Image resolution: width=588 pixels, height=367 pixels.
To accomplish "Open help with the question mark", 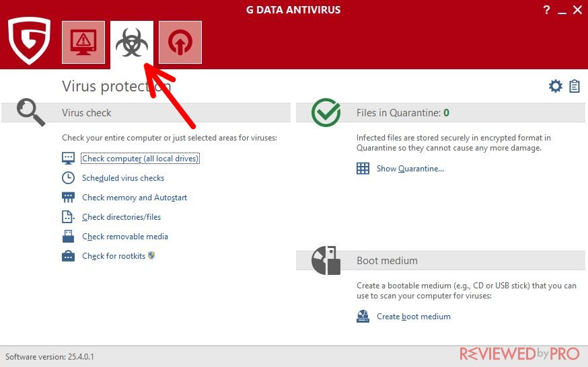I will pyautogui.click(x=547, y=9).
